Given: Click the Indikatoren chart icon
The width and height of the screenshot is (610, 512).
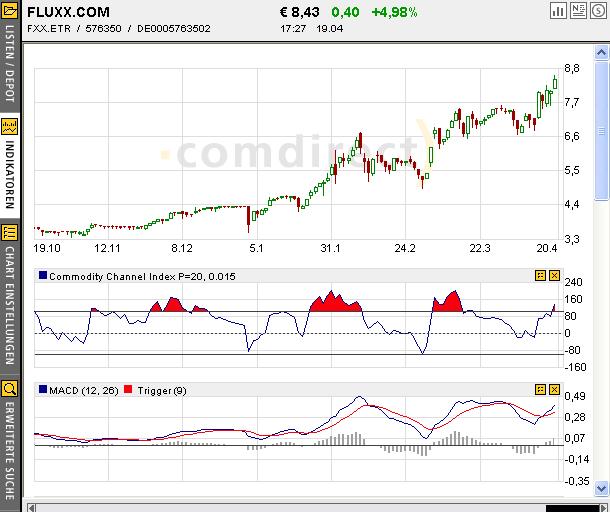Looking at the screenshot, I should pyautogui.click(x=9, y=126).
